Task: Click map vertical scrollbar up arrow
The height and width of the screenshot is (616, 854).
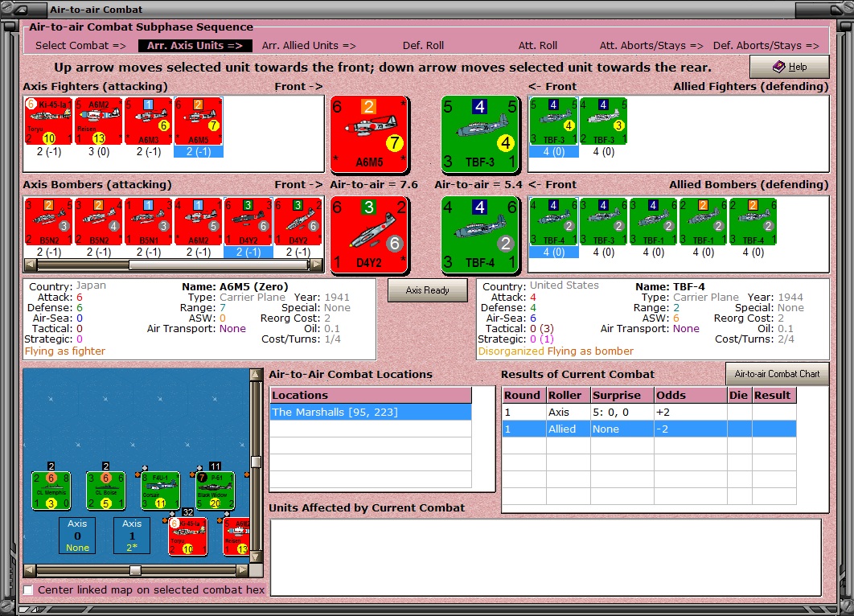Action: point(256,375)
